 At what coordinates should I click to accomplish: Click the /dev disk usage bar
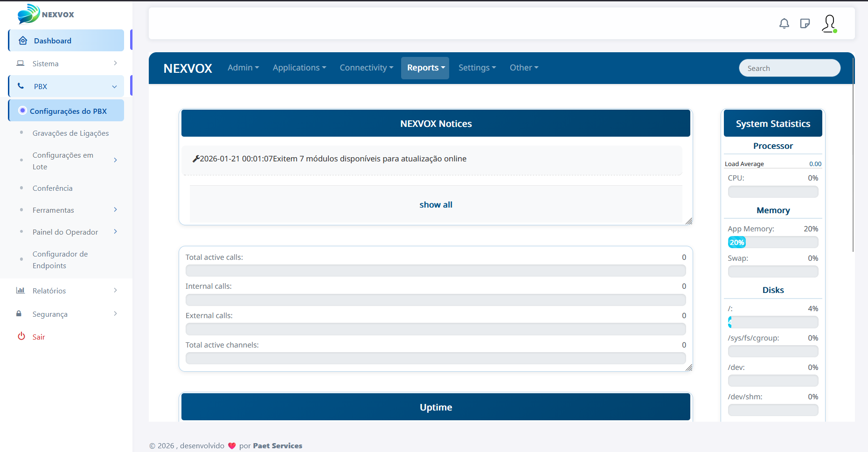773,381
